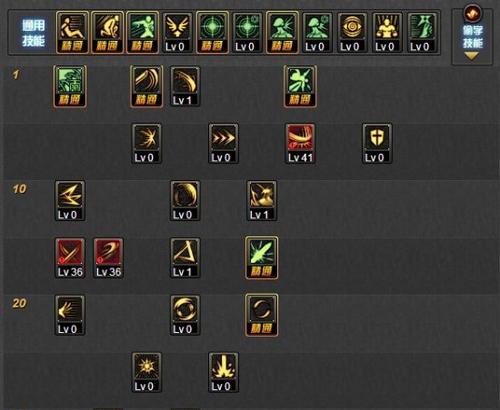Expand the skill panel with down arrow
This screenshot has width=500, height=410.
pyautogui.click(x=472, y=56)
